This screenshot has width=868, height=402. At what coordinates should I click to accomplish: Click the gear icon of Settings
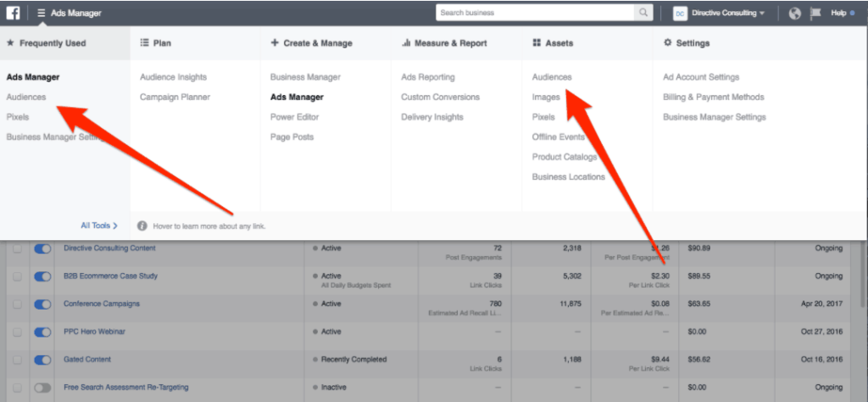click(668, 42)
